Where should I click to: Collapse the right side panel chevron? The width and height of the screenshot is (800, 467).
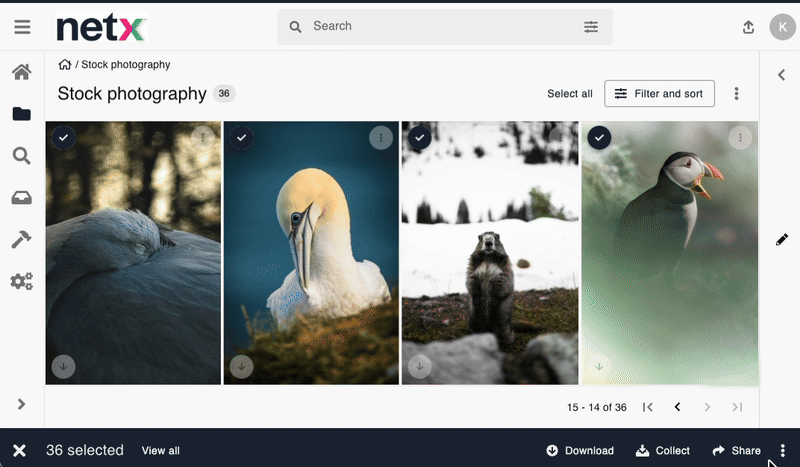tap(781, 75)
